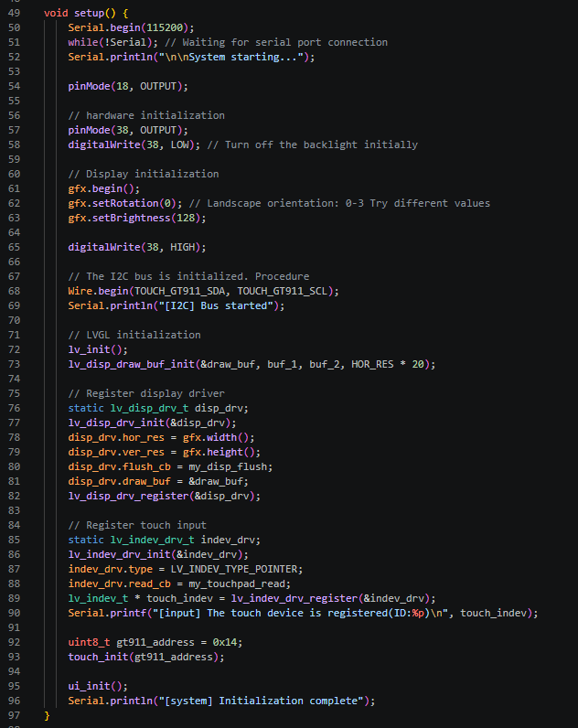The width and height of the screenshot is (578, 728).
Task: Click comment '// Register touch input'
Action: click(x=137, y=525)
